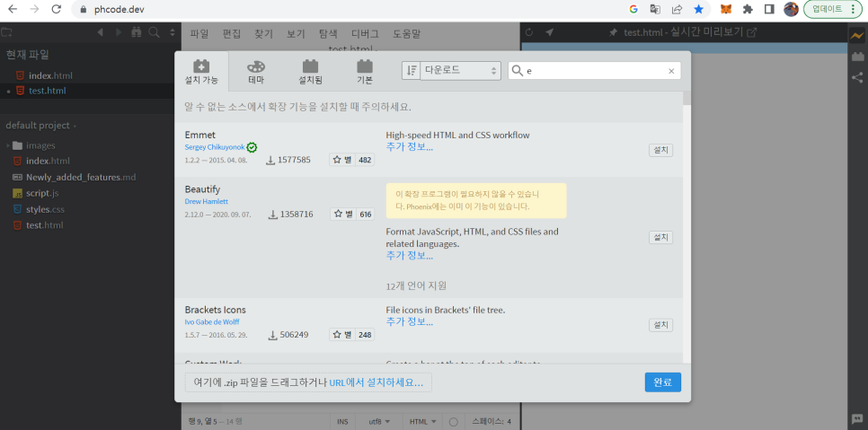This screenshot has width=868, height=430.
Task: Pin the live preview with pushpin icon
Action: (613, 32)
